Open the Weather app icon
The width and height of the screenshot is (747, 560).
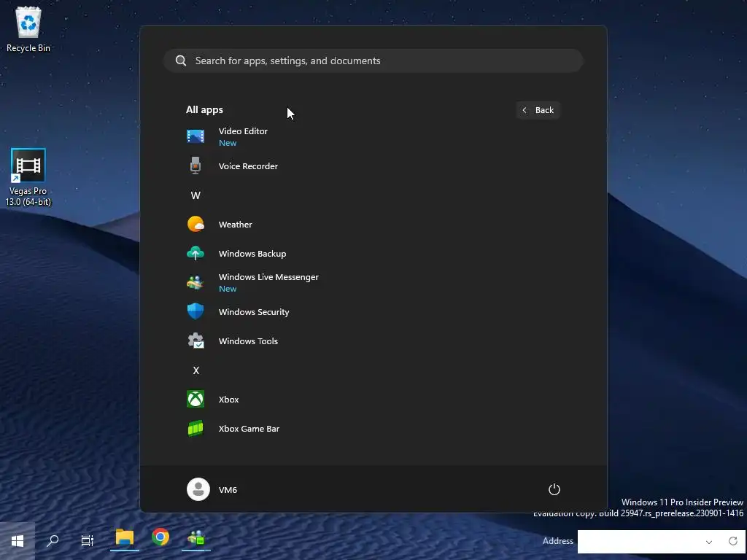coord(196,225)
